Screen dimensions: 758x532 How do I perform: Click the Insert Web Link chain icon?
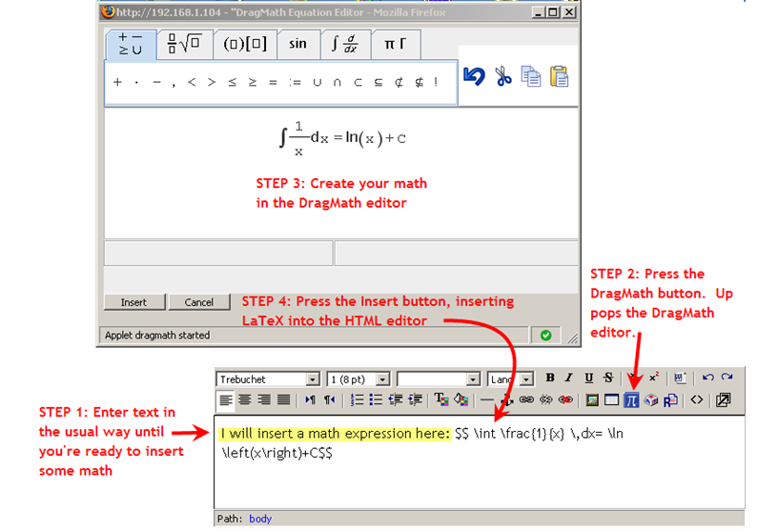(x=526, y=400)
